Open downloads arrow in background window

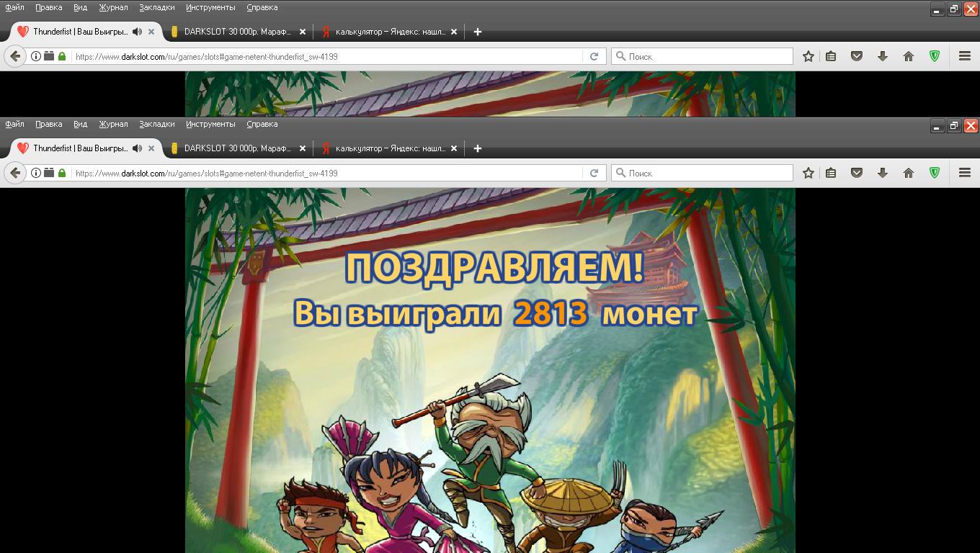click(882, 56)
